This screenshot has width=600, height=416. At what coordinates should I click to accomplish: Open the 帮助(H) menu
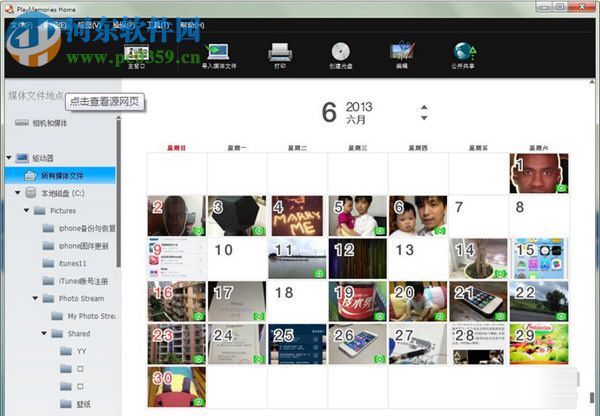tap(192, 26)
